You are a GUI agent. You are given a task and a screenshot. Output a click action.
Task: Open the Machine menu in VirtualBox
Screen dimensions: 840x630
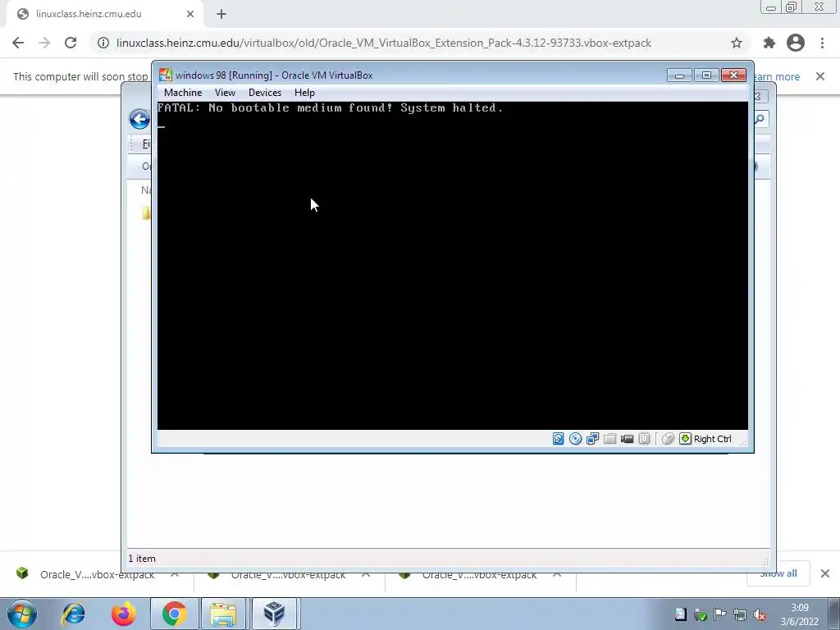[183, 93]
